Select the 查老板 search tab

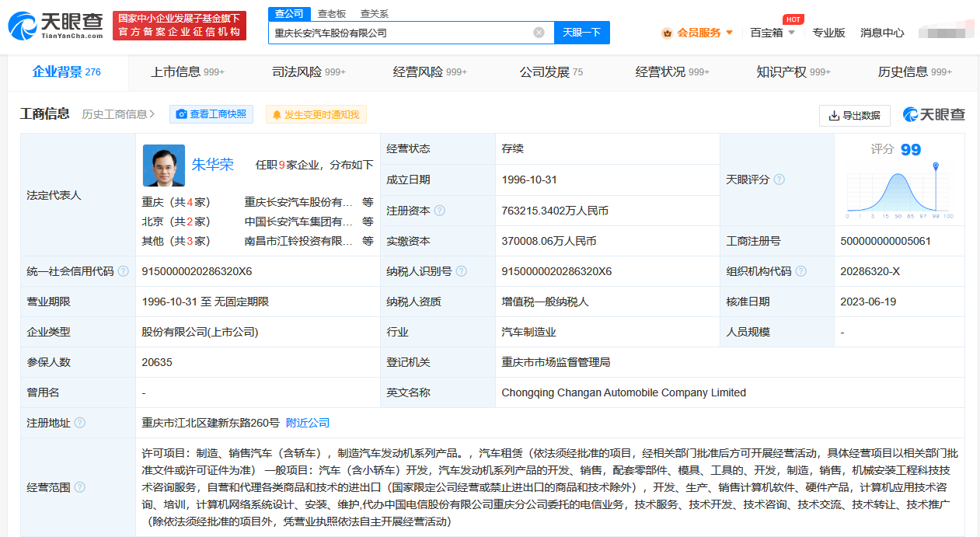(x=330, y=14)
